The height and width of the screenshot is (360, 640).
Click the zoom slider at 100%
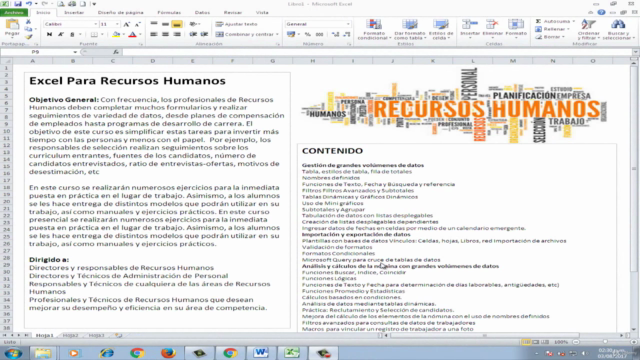[x=605, y=342]
